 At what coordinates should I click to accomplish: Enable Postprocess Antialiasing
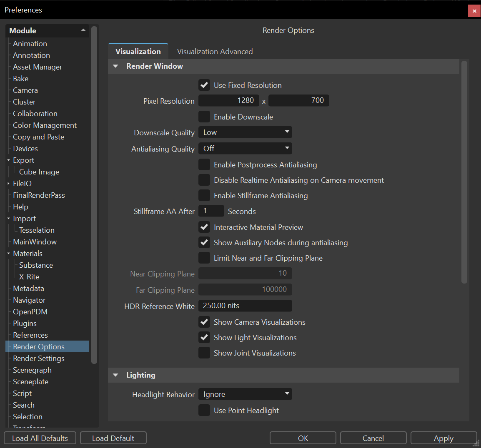[204, 164]
